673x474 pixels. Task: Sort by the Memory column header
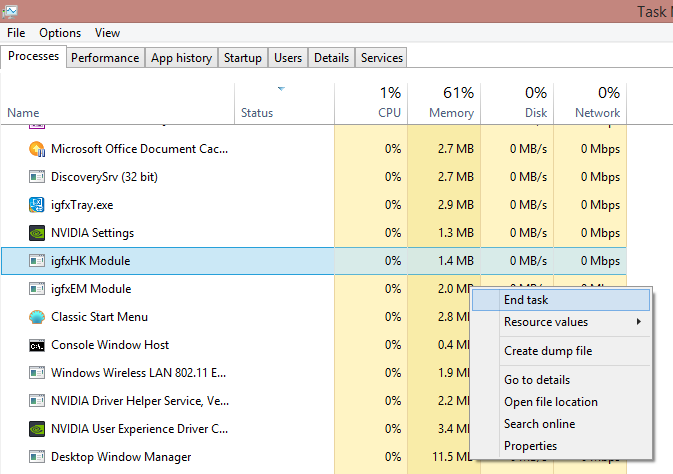click(444, 103)
